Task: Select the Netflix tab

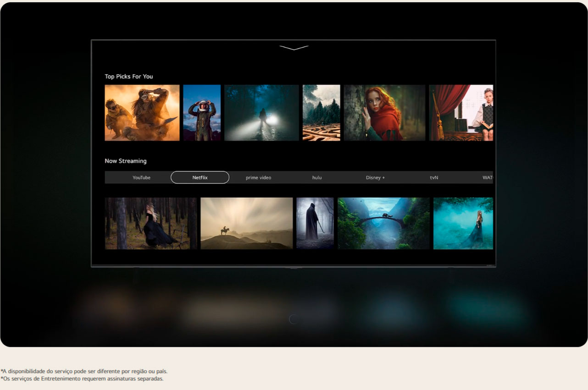Action: click(x=200, y=177)
